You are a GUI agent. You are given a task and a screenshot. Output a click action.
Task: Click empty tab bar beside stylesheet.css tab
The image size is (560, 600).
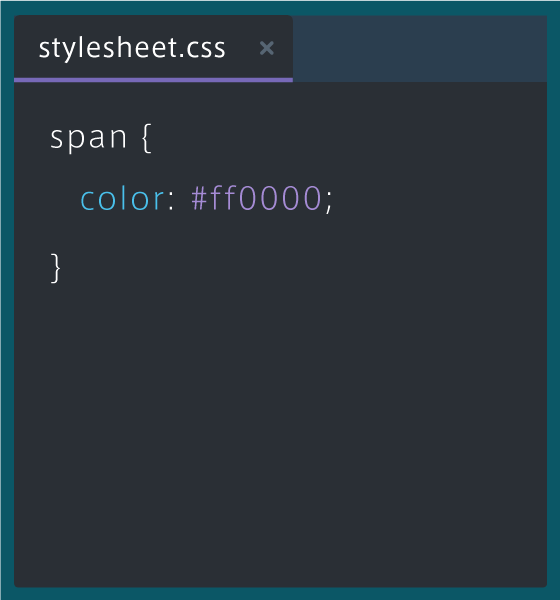click(x=420, y=49)
